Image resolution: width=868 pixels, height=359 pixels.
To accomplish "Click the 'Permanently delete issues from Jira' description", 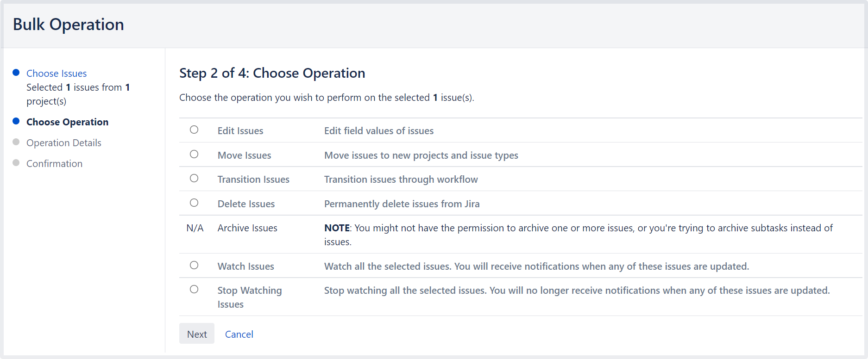I will coord(402,204).
